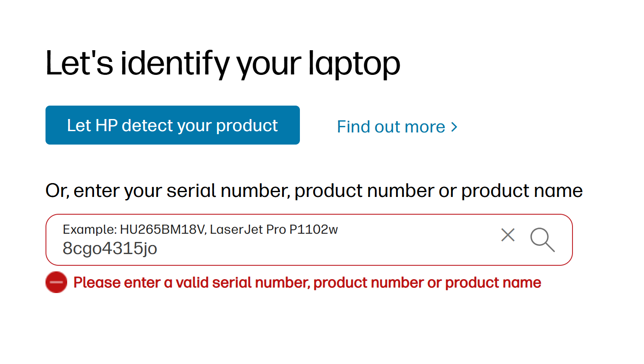This screenshot has height=364, width=644.
Task: Click the Example placeholder label in the field
Action: (90, 229)
